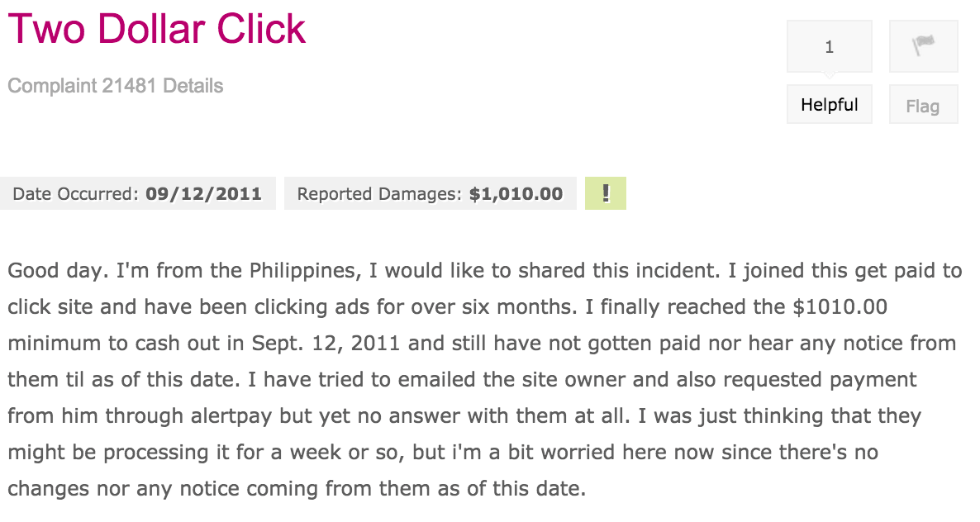Click the final line starting with changes nor
The width and height of the screenshot is (980, 522).
point(297,488)
